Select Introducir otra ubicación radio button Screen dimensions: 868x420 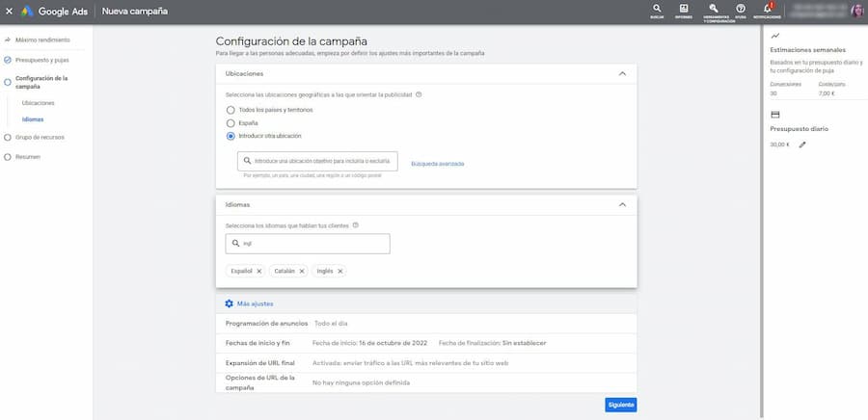231,136
